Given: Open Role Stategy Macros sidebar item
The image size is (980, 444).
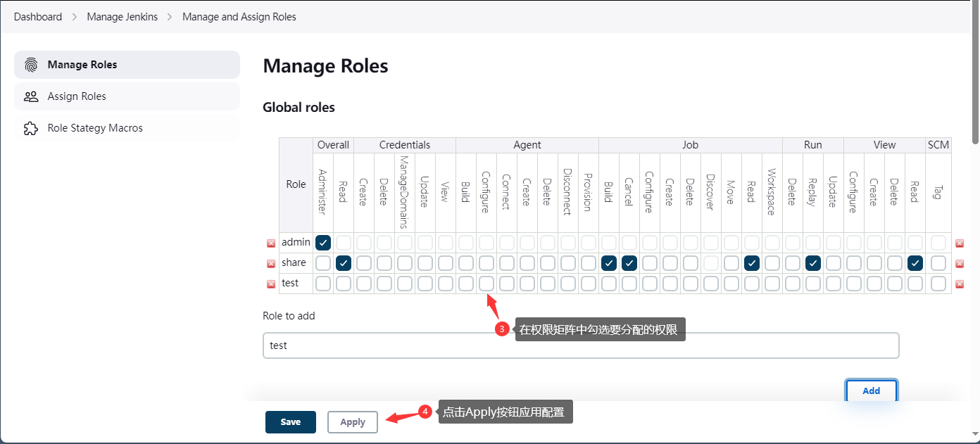Looking at the screenshot, I should [95, 128].
